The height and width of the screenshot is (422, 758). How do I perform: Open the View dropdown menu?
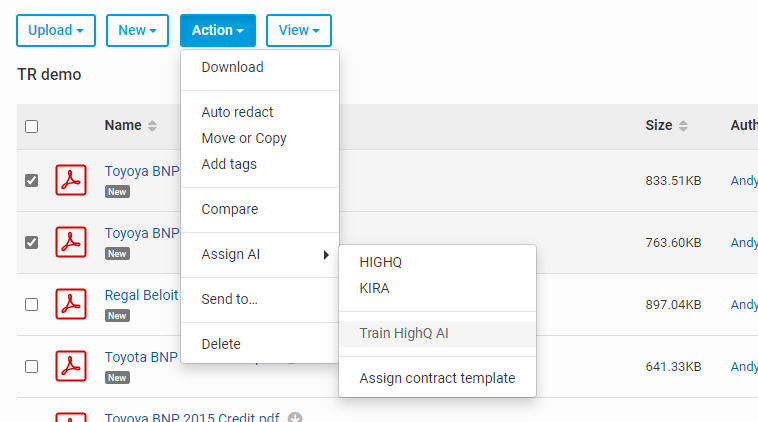[x=299, y=30]
